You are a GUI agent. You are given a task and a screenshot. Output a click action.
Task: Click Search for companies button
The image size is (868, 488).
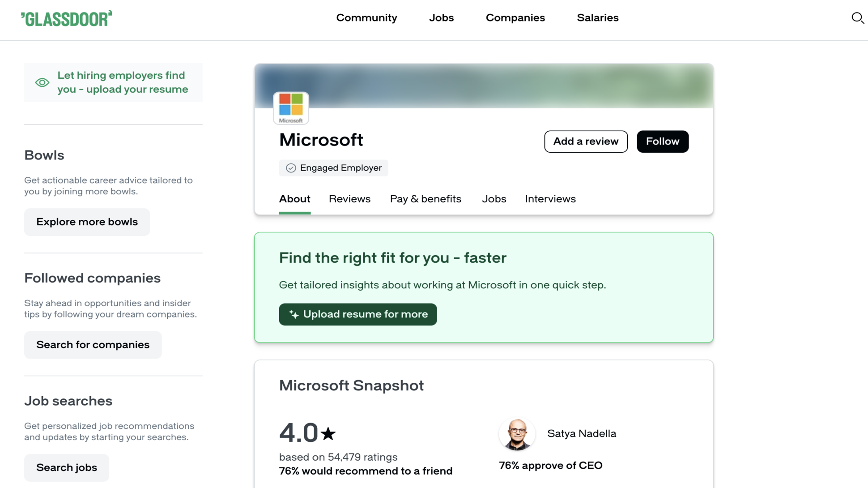[x=93, y=345]
